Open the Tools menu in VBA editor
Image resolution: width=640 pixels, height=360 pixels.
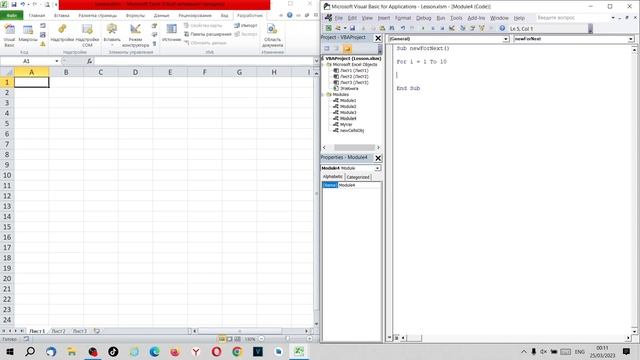[456, 18]
